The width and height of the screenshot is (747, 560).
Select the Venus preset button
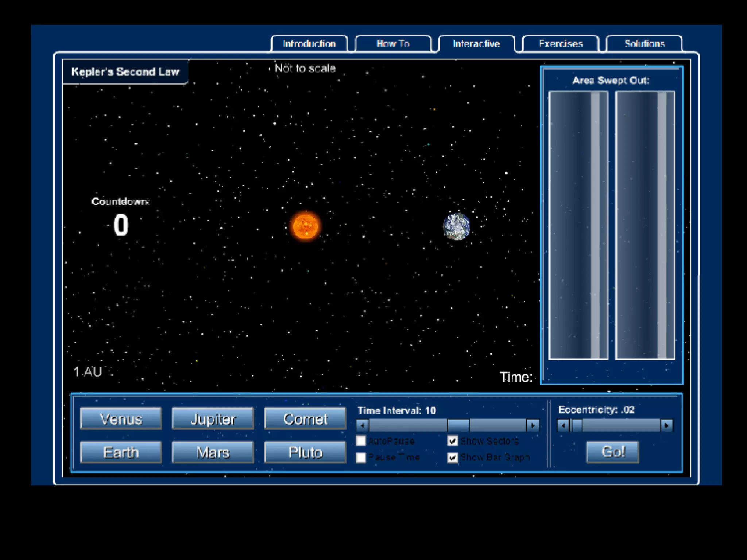(121, 419)
